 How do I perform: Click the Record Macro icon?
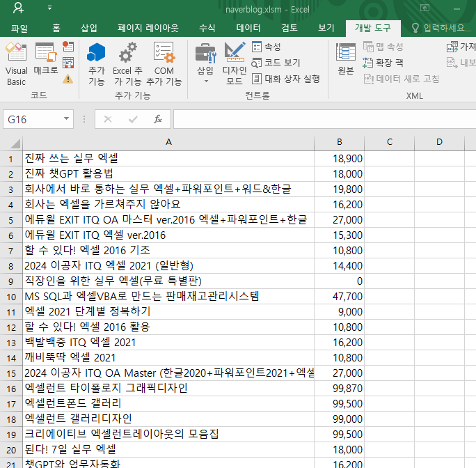coord(68,47)
